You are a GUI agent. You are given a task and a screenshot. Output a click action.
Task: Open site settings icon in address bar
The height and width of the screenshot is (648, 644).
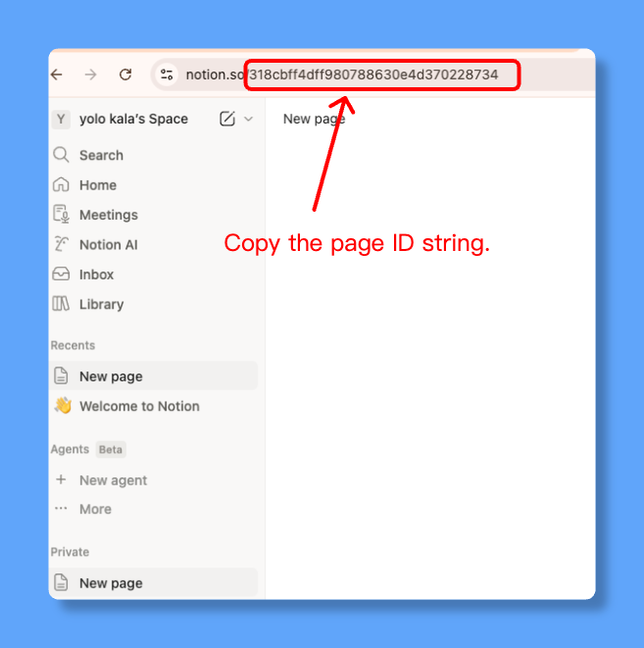[x=167, y=75]
